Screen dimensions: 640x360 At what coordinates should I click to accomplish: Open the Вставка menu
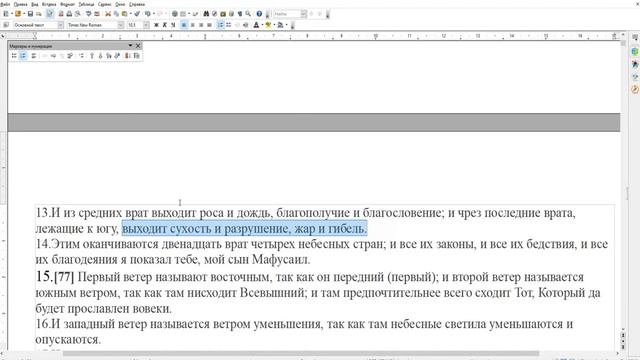(49, 4)
